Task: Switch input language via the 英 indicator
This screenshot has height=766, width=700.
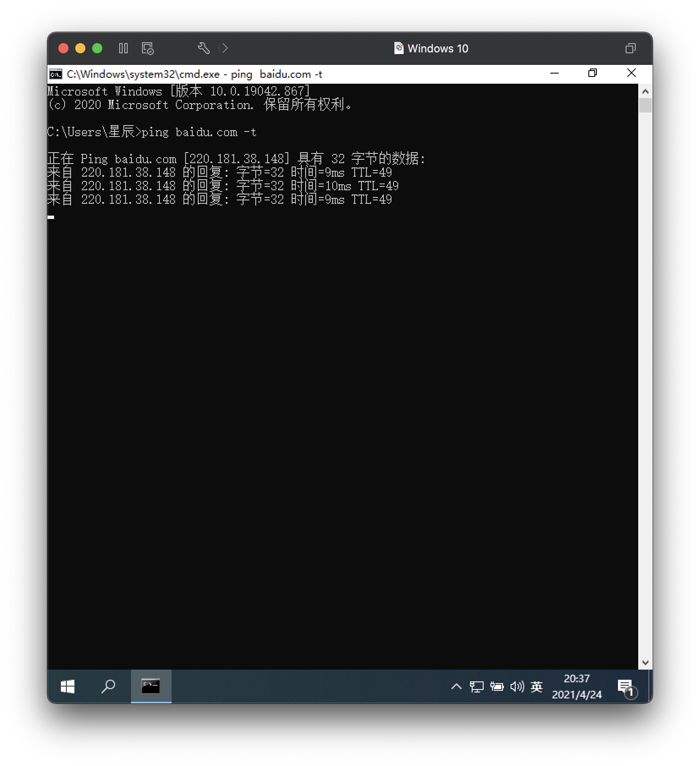Action: pos(537,687)
